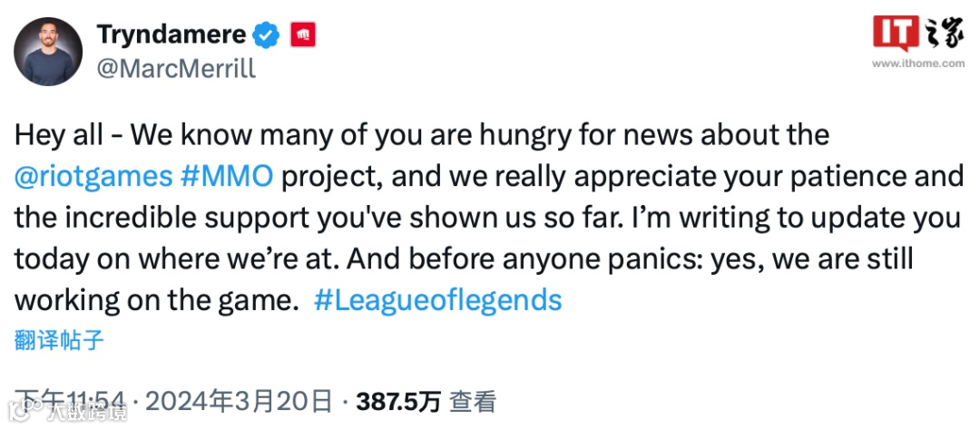Click 翻译帖子 to translate the post
The height and width of the screenshot is (429, 980).
point(59,341)
